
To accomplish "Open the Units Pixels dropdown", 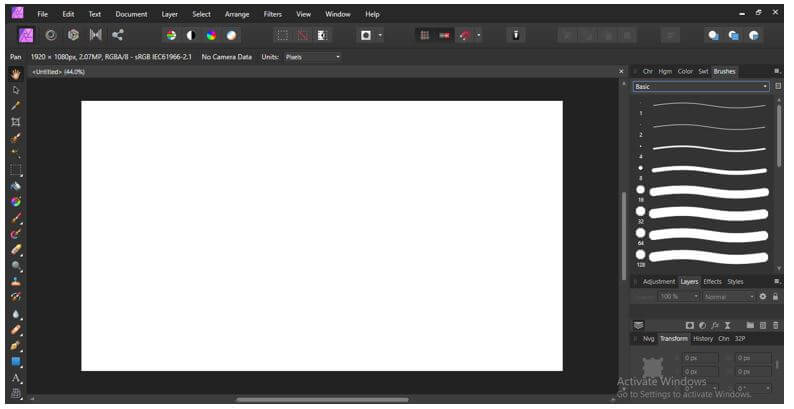I will [312, 57].
